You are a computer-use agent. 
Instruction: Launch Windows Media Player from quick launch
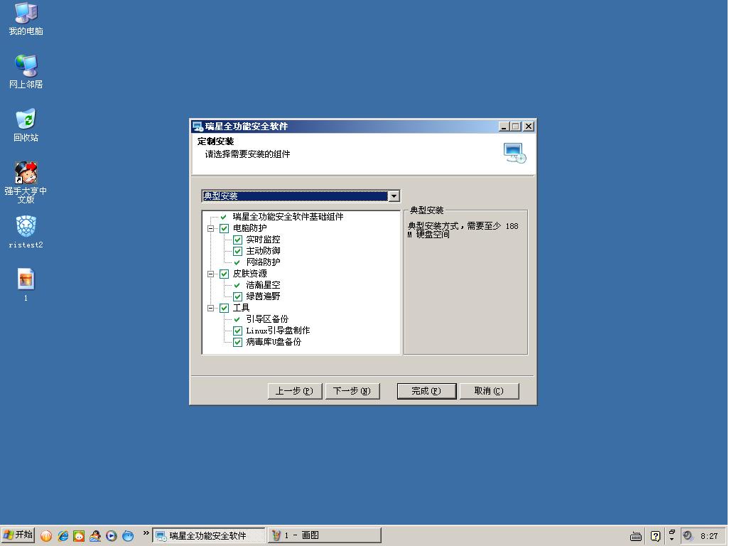[x=112, y=535]
